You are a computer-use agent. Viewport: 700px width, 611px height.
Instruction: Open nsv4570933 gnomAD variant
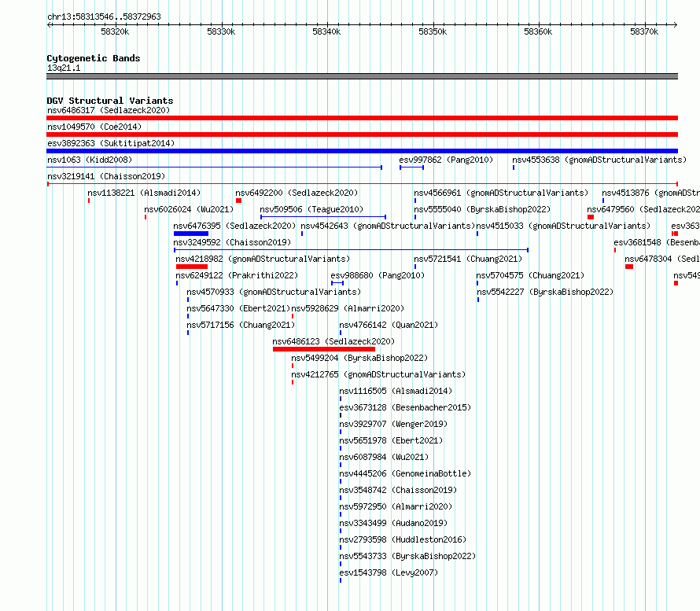tap(274, 292)
